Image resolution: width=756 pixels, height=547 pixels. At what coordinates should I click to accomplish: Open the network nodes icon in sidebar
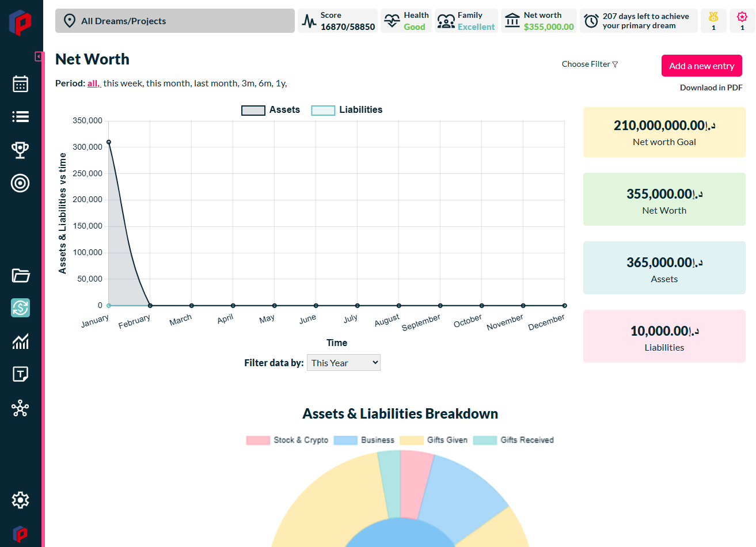click(20, 408)
